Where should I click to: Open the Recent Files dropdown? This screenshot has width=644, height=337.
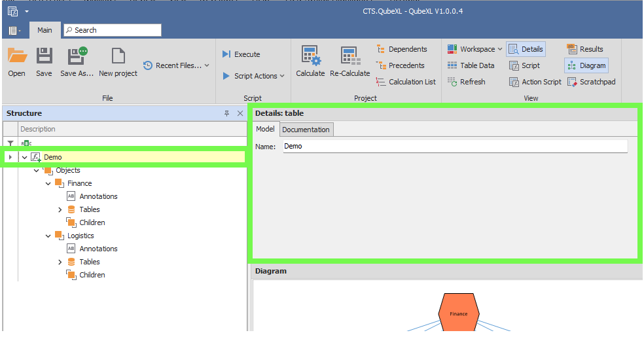[176, 65]
